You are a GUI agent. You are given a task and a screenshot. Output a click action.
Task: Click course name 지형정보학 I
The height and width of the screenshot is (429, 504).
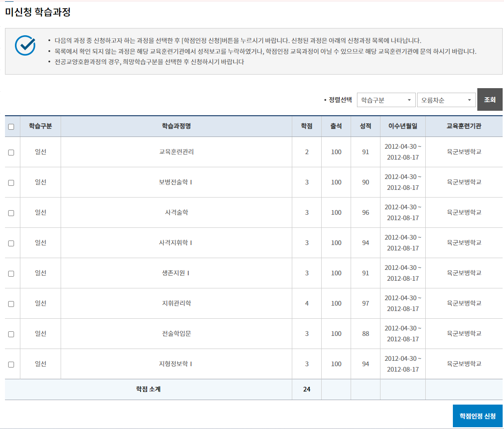coord(176,364)
